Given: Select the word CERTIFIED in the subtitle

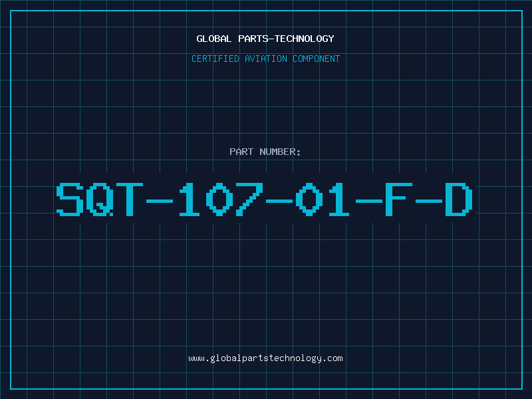Looking at the screenshot, I should 215,59.
